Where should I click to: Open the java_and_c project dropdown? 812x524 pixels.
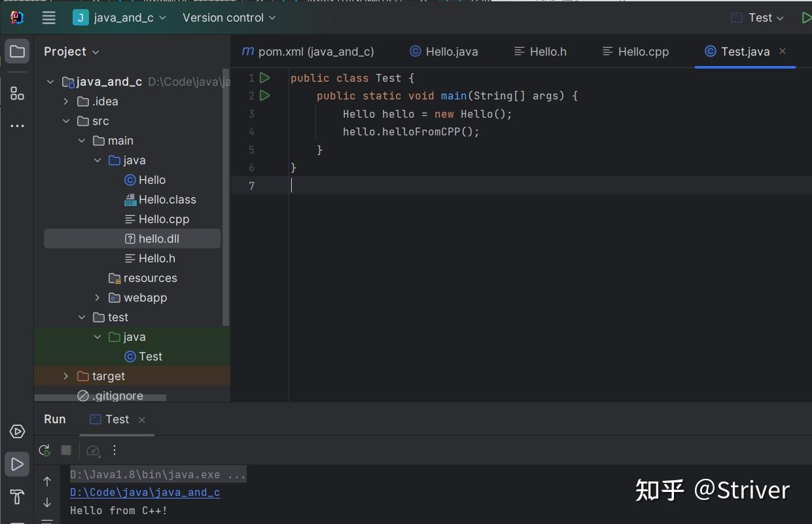120,18
